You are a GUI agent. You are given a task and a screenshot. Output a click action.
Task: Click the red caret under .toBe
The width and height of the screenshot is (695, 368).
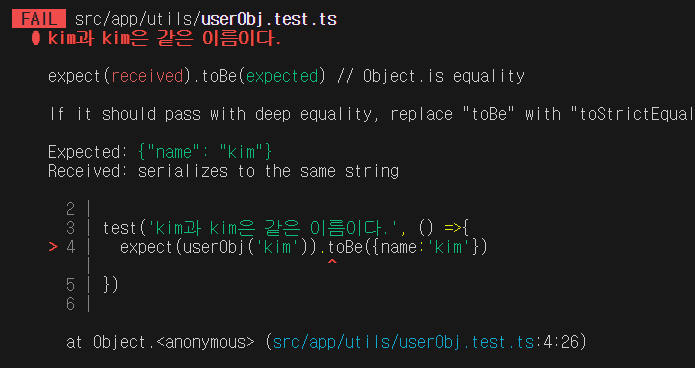tap(332, 262)
